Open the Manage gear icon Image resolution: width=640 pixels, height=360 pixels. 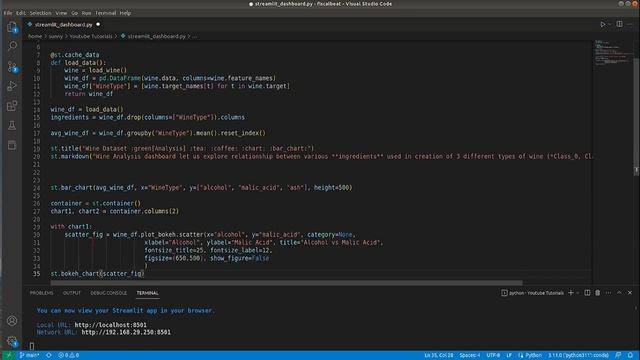click(12, 341)
